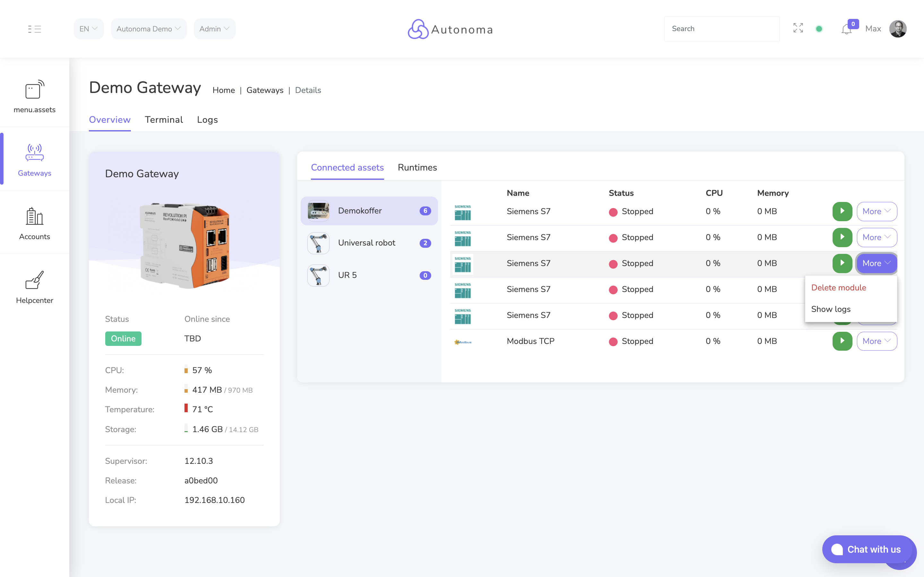Viewport: 924px width, 577px height.
Task: Click the Online status badge
Action: click(x=123, y=339)
